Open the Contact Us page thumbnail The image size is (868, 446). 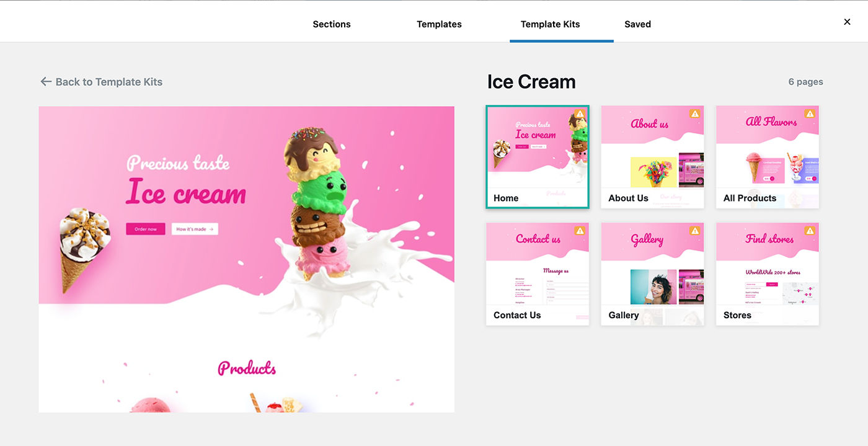[538, 274]
